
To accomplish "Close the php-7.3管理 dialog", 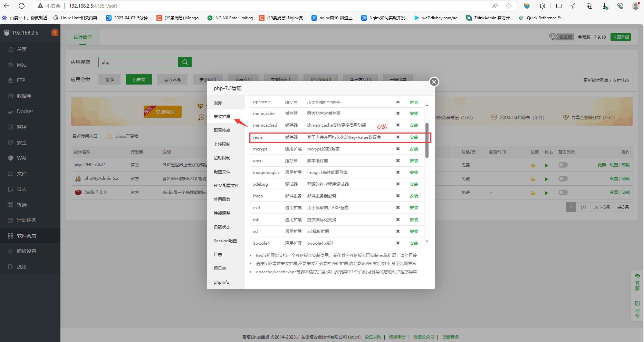I will pyautogui.click(x=434, y=82).
